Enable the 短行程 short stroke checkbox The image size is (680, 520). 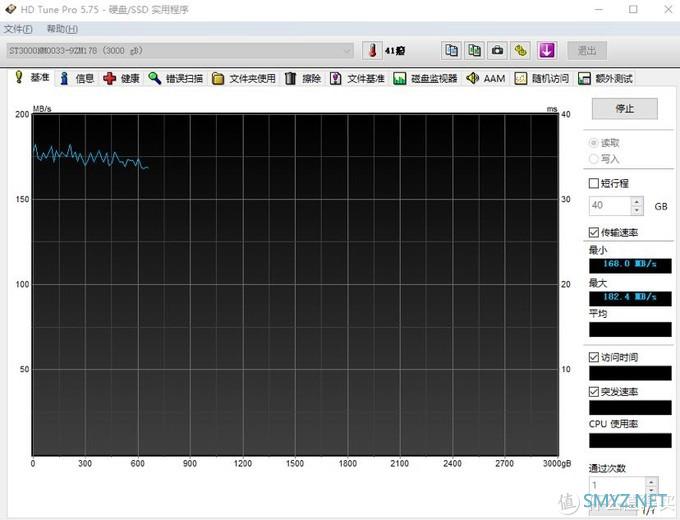594,183
